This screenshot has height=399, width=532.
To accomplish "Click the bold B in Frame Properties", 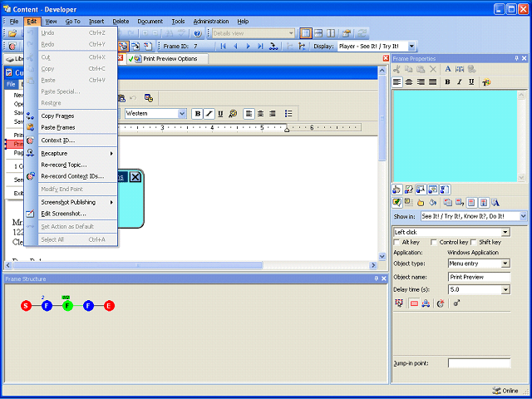I will tap(447, 82).
